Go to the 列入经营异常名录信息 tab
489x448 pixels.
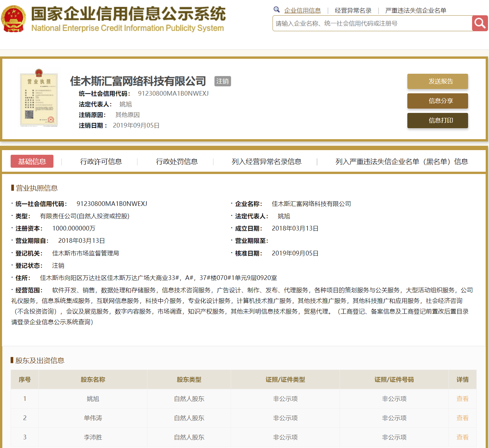click(x=266, y=162)
